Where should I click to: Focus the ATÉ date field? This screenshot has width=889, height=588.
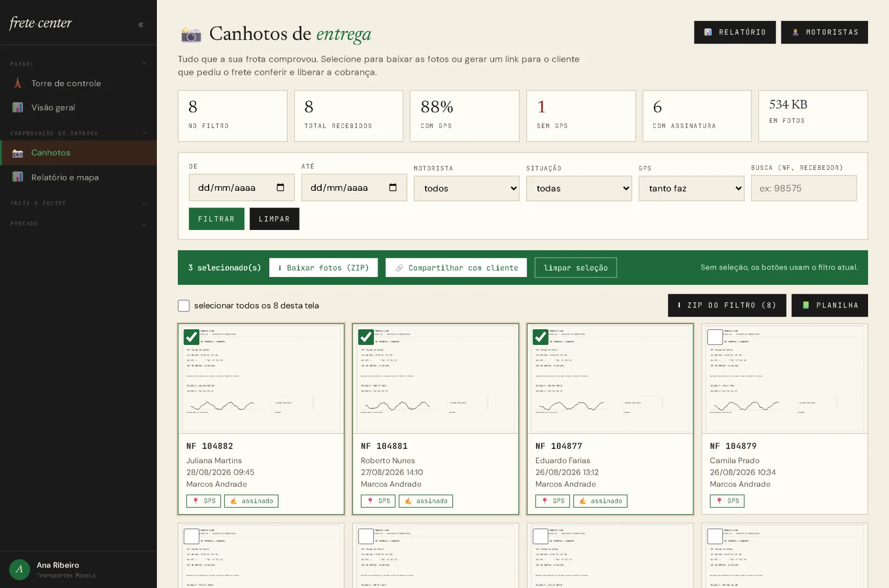tap(354, 188)
